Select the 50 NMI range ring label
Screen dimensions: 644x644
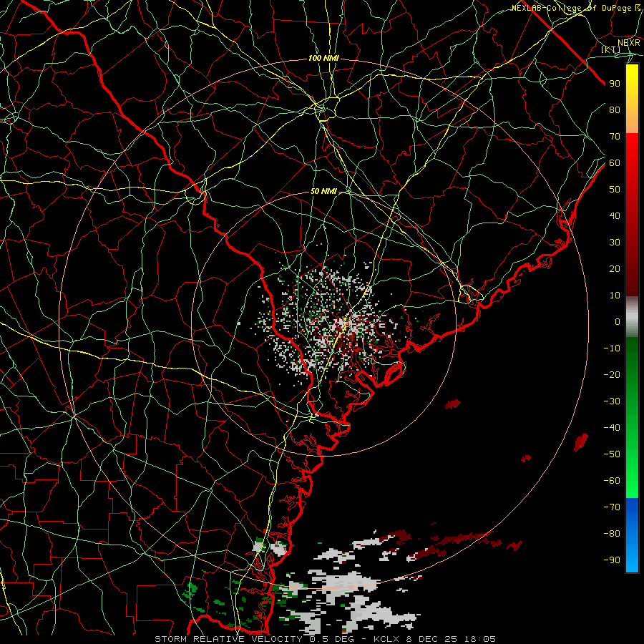pos(323,191)
